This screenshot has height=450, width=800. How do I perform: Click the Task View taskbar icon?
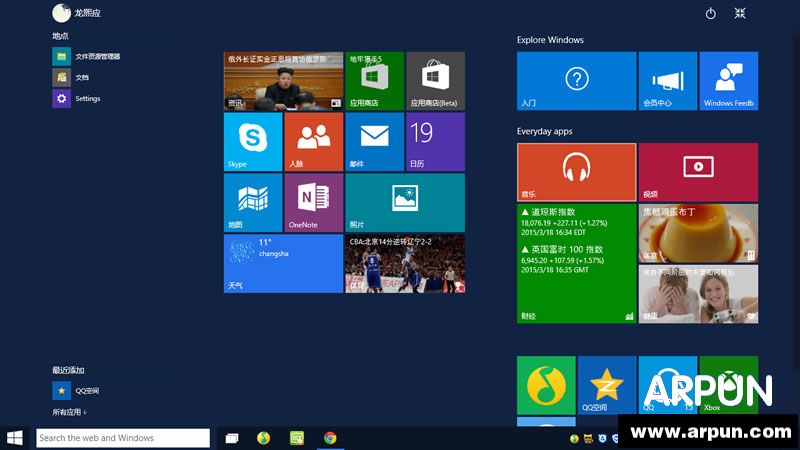click(232, 438)
